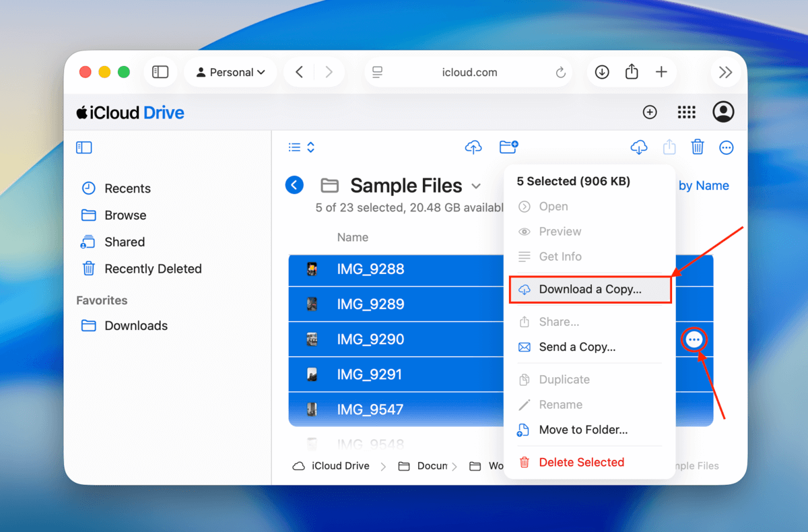Screen dimensions: 808x532
Task: Switch to list view using the list icon
Action: (293, 147)
